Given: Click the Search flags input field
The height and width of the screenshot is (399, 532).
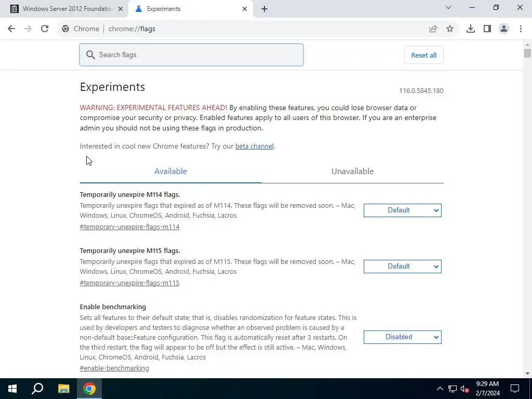Looking at the screenshot, I should (191, 55).
